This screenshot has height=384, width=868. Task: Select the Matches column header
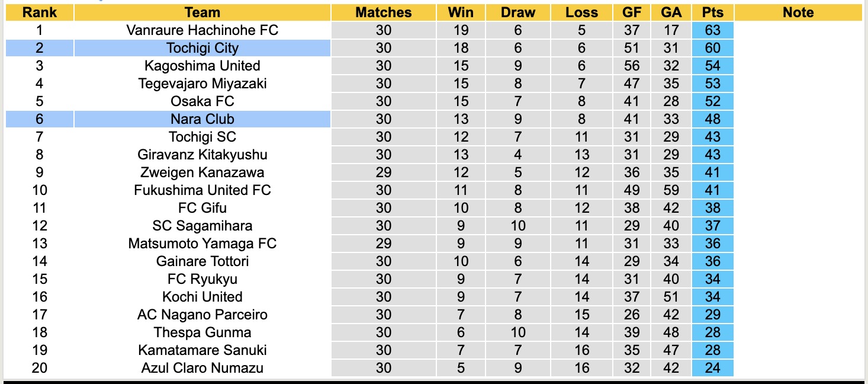pyautogui.click(x=383, y=12)
